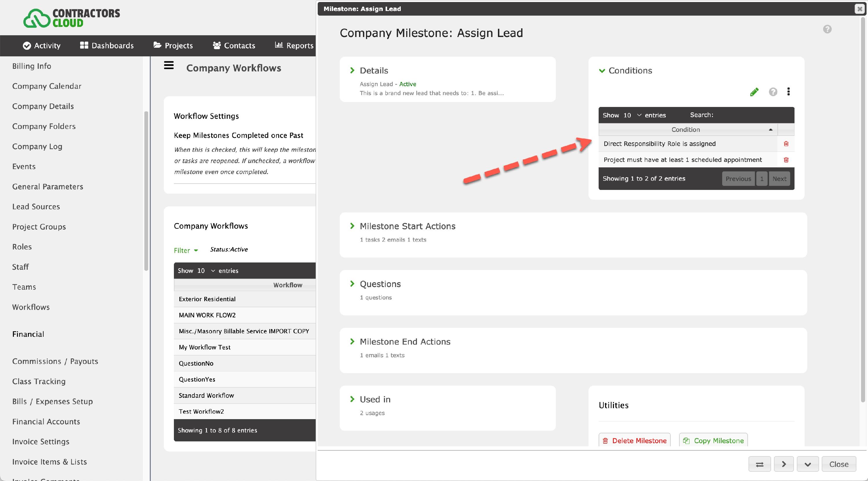Select the My Workflow Test row
Image resolution: width=868 pixels, height=481 pixels.
[244, 347]
